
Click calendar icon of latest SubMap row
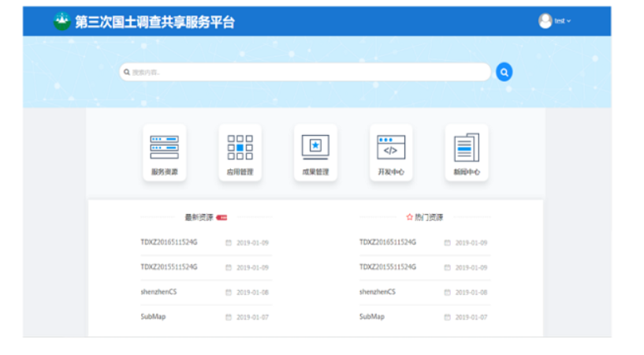click(x=229, y=317)
